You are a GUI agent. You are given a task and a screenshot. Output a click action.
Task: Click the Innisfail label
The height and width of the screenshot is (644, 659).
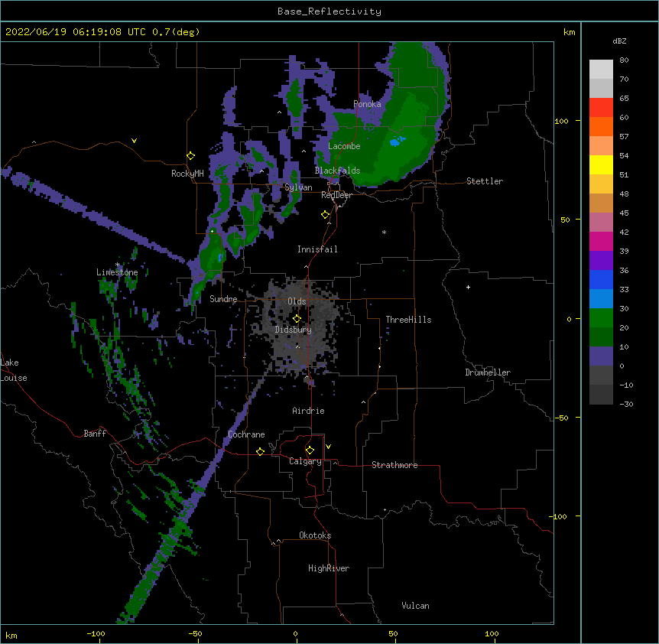click(317, 249)
